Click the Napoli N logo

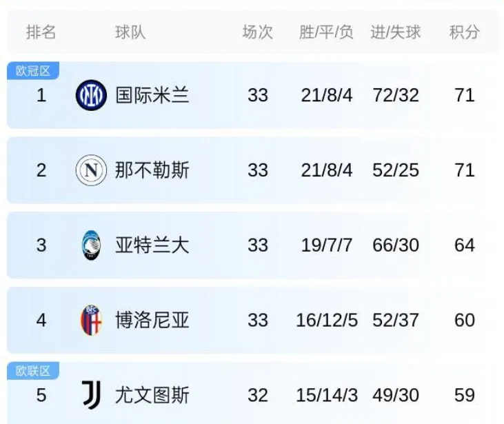tap(91, 170)
